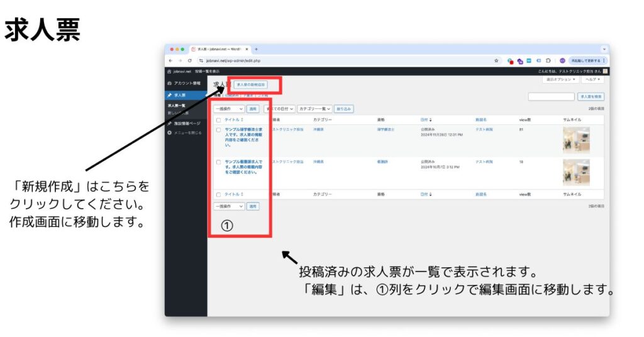
Task: Click the pin icon beside 施設情報ページ
Action: pos(169,123)
